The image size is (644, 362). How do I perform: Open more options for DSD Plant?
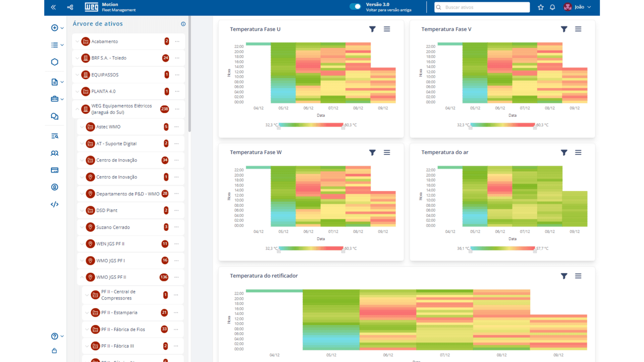177,210
